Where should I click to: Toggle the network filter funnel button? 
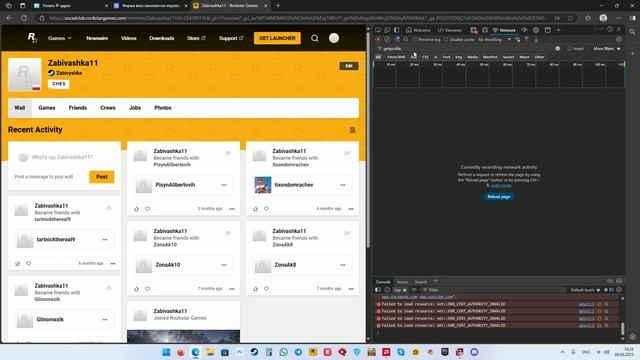coord(397,40)
